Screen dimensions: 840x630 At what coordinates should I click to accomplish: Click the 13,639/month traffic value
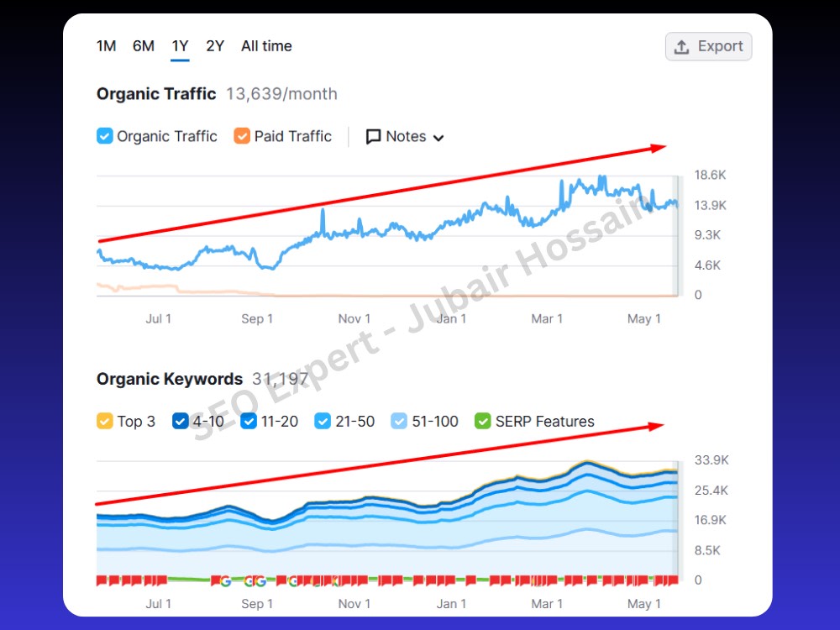tap(281, 94)
